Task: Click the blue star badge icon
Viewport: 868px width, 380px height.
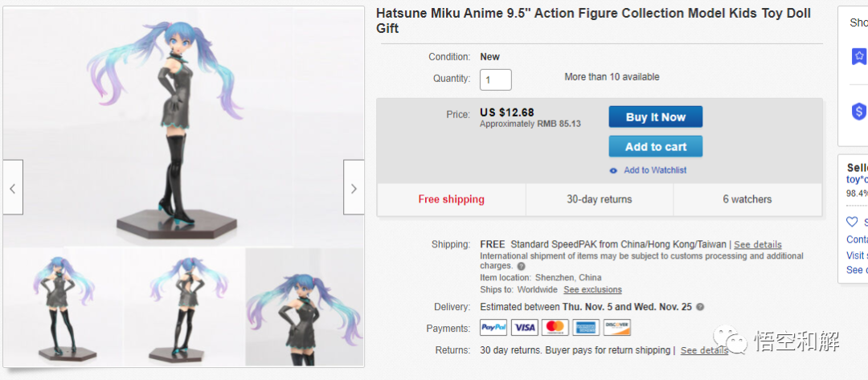Action: 859,56
